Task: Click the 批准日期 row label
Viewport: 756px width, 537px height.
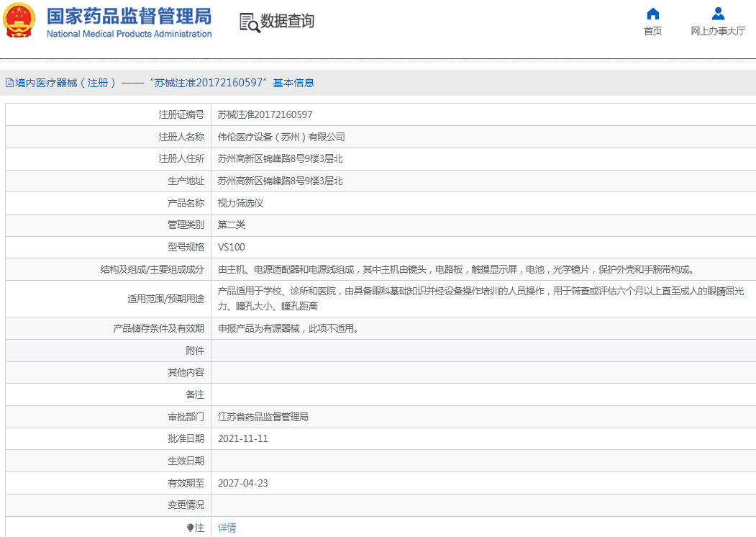Action: 186,438
